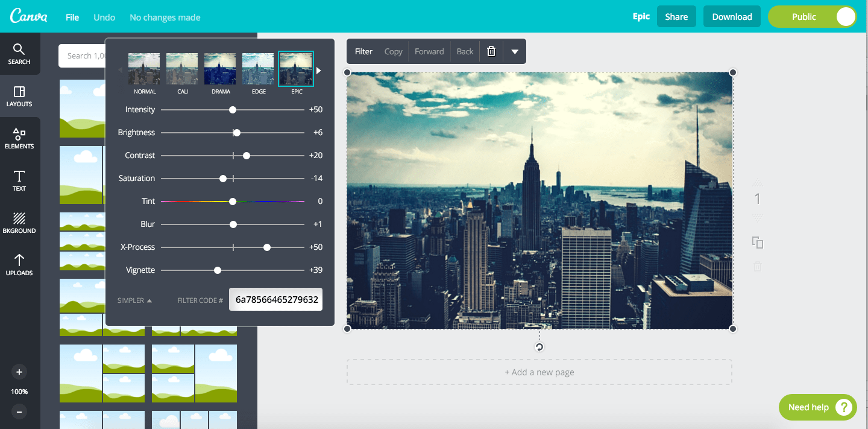Reopen the Filter toolbar menu
This screenshot has width=868, height=429.
363,51
